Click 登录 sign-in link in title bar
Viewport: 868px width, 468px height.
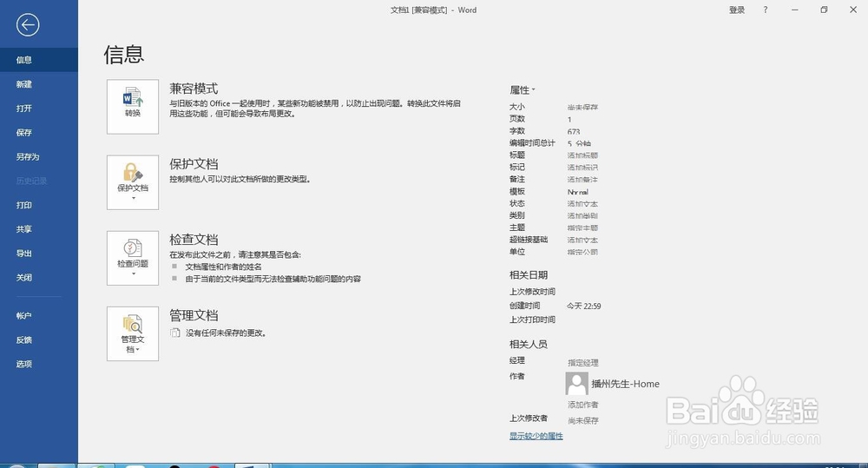click(737, 10)
